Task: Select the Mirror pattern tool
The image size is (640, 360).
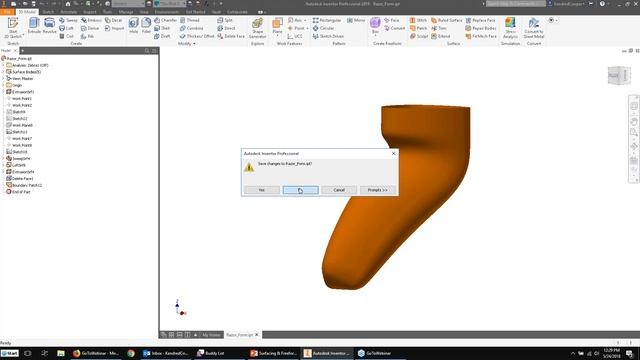Action: pos(356,20)
